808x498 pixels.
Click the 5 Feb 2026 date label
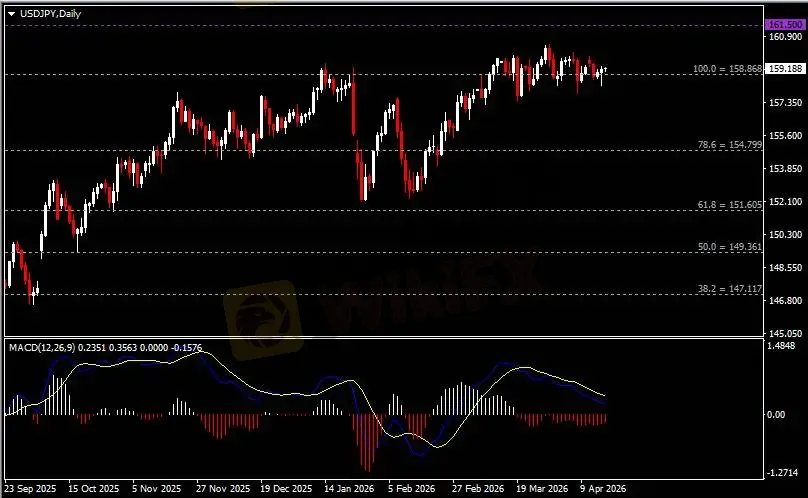412,489
